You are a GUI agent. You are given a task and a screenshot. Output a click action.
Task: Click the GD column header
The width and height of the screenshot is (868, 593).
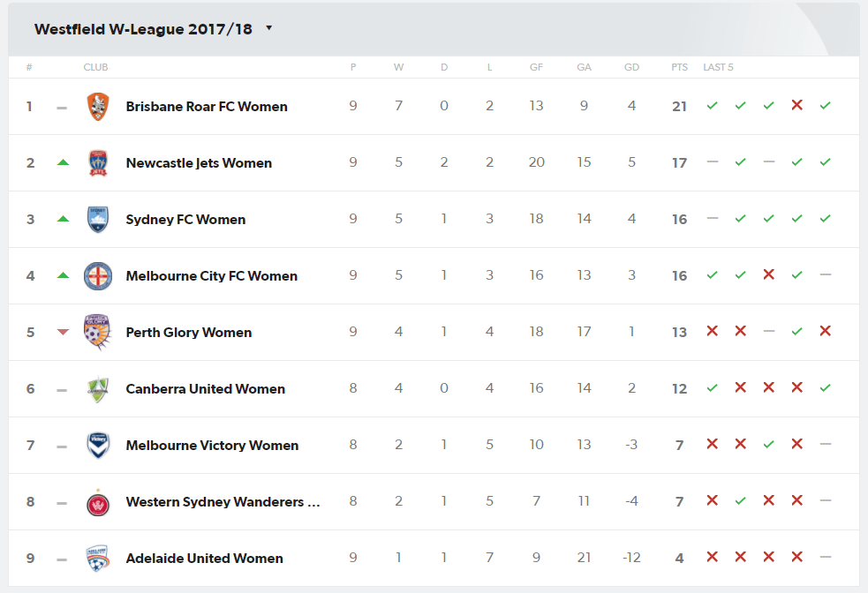[631, 67]
